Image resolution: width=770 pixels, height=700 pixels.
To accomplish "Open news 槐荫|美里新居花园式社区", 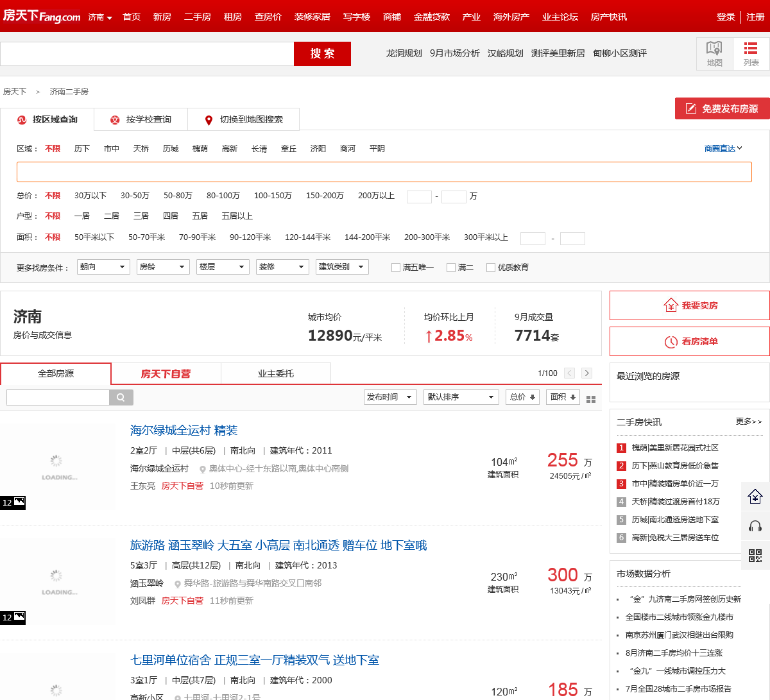I will coord(675,448).
